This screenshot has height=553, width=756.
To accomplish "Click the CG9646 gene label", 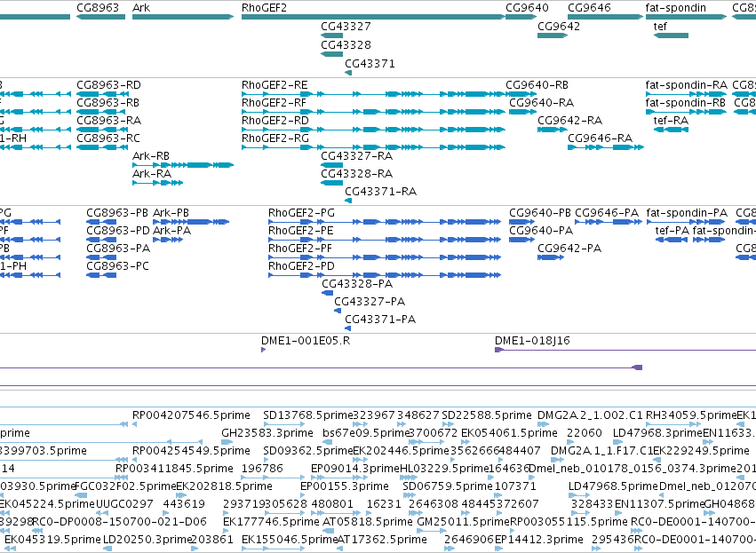I will tap(589, 8).
